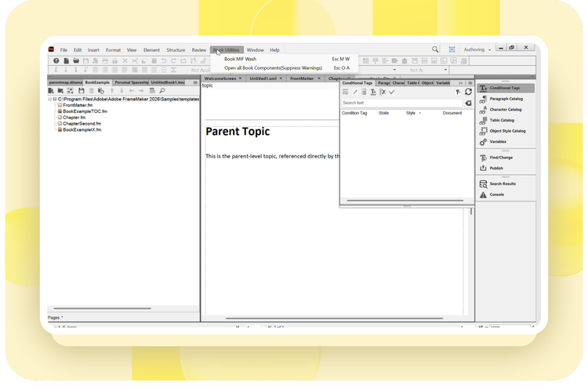The height and width of the screenshot is (389, 588).
Task: Click the trash Delete icon in book panel
Action: pos(92,91)
